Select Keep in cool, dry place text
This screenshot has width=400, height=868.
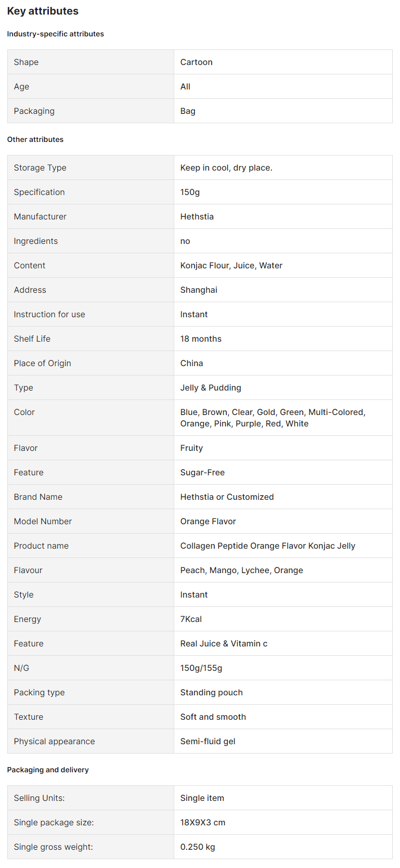coord(226,167)
